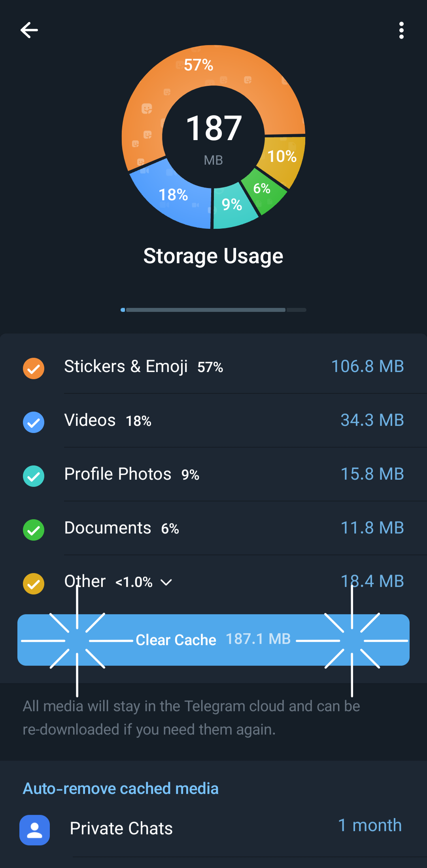Uncheck the Stickers & Emoji checkbox
The image size is (427, 868).
(x=34, y=368)
